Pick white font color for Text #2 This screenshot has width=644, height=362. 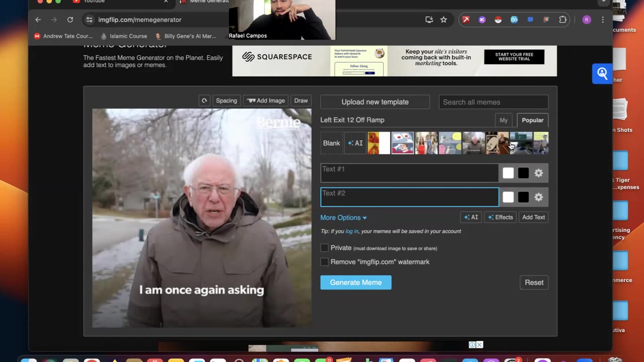[x=508, y=197]
